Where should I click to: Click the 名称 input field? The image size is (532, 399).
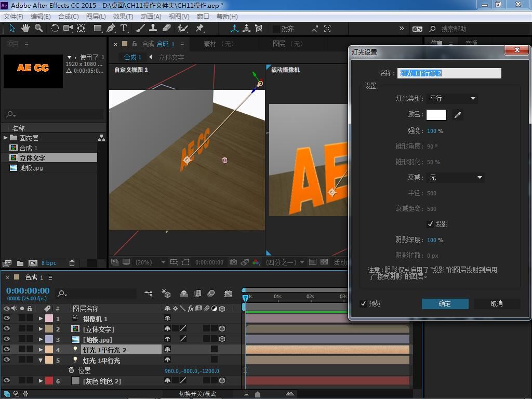pos(449,73)
